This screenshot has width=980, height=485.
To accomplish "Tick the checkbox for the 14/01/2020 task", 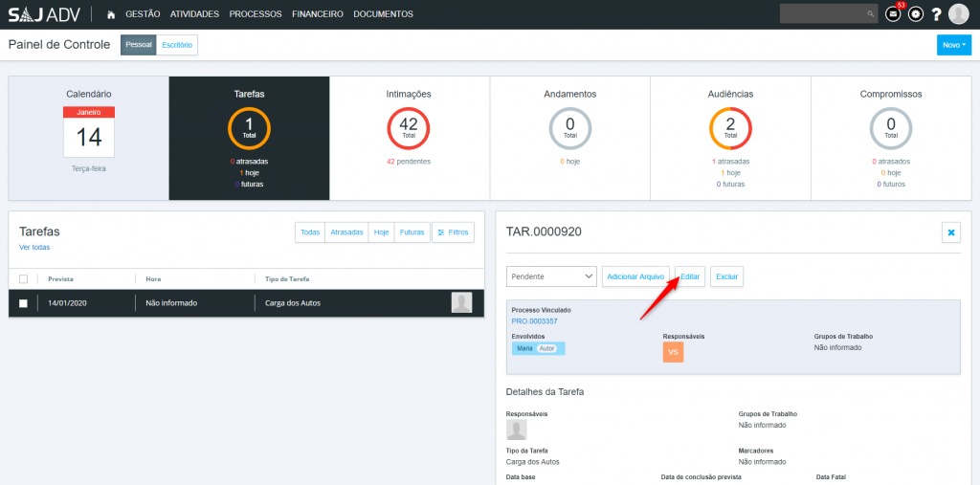I will [x=24, y=303].
